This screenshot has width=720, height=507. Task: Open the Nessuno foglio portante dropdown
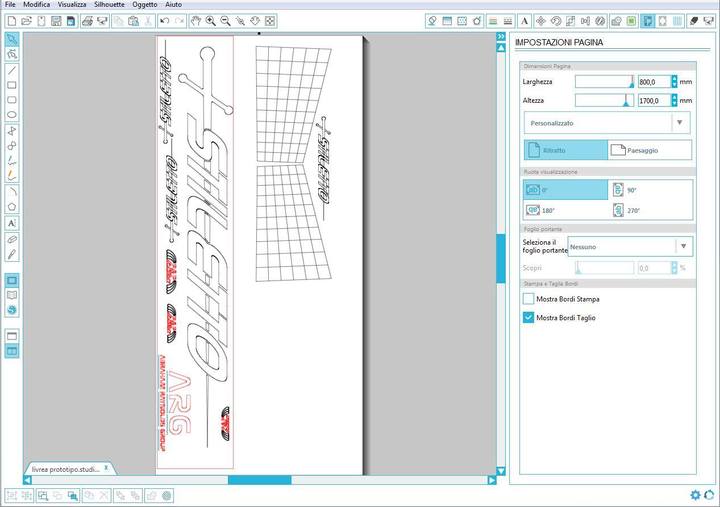coord(630,247)
